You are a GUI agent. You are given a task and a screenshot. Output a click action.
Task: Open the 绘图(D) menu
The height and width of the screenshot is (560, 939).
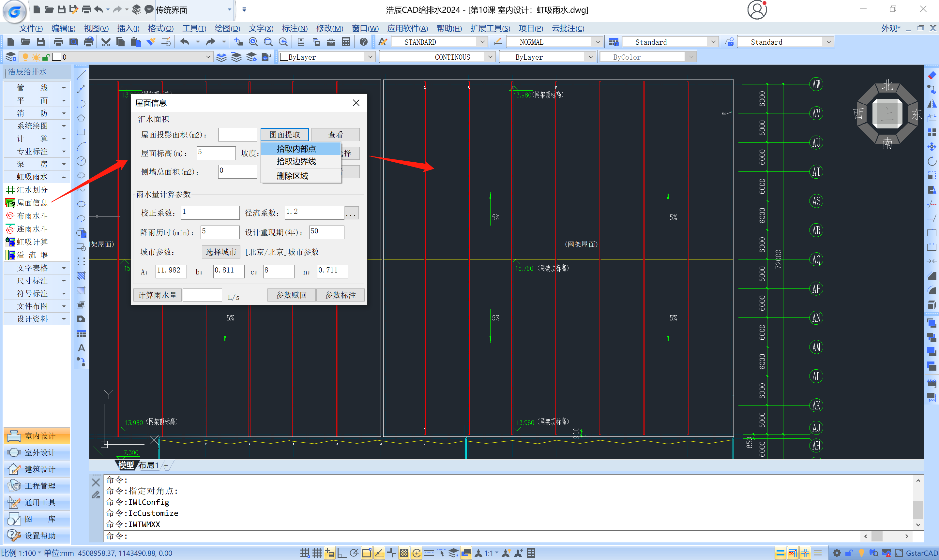click(227, 28)
